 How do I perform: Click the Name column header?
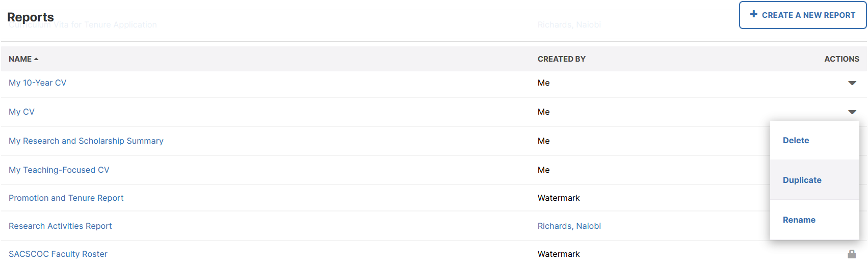click(20, 59)
